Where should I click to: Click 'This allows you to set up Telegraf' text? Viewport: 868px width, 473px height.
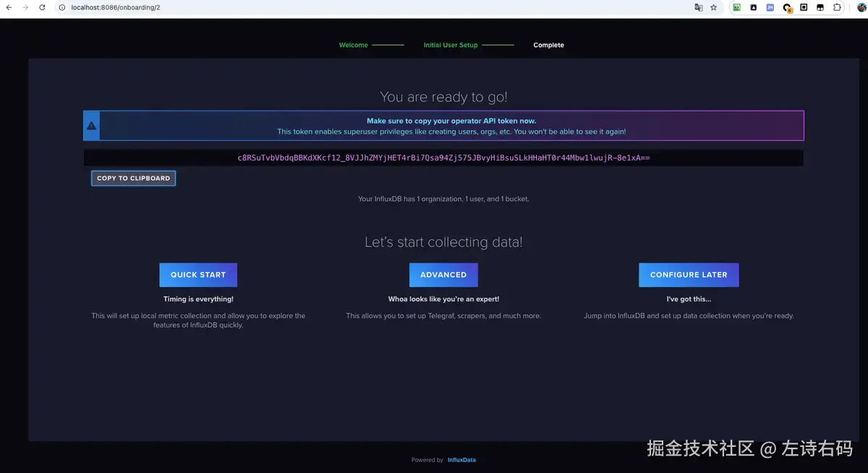pyautogui.click(x=443, y=316)
